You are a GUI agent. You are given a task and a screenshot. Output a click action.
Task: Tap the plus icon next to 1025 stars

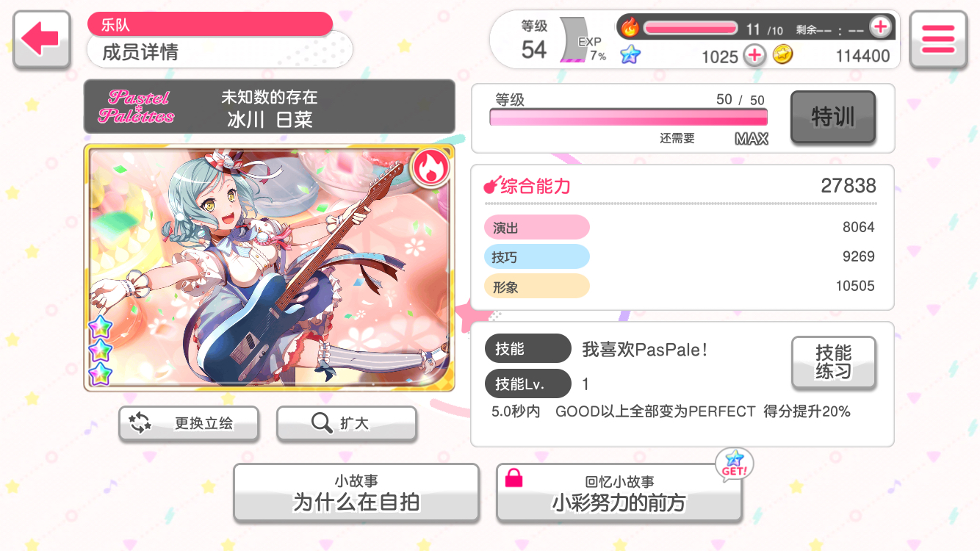(x=754, y=55)
